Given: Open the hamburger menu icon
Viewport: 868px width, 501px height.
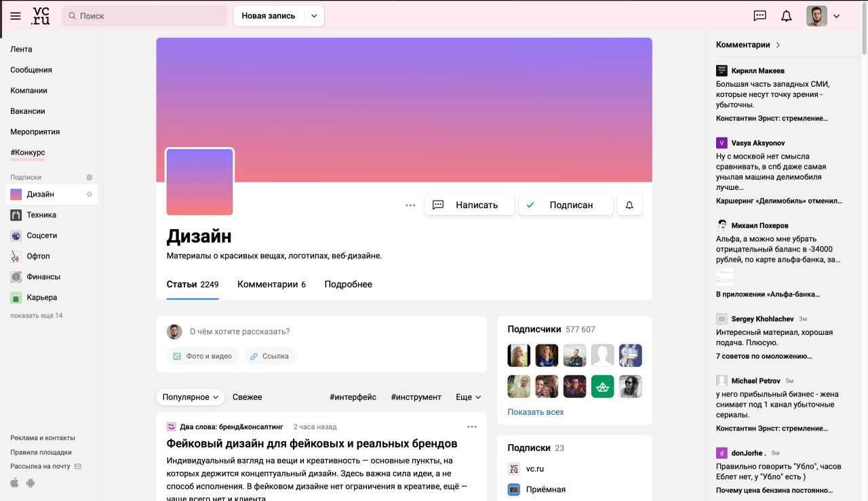Looking at the screenshot, I should click(16, 16).
